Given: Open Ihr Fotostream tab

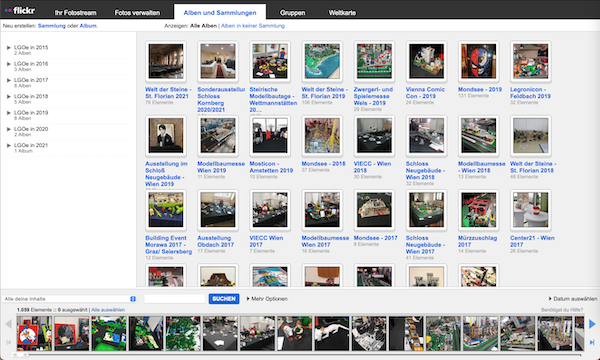Looking at the screenshot, I should [75, 13].
